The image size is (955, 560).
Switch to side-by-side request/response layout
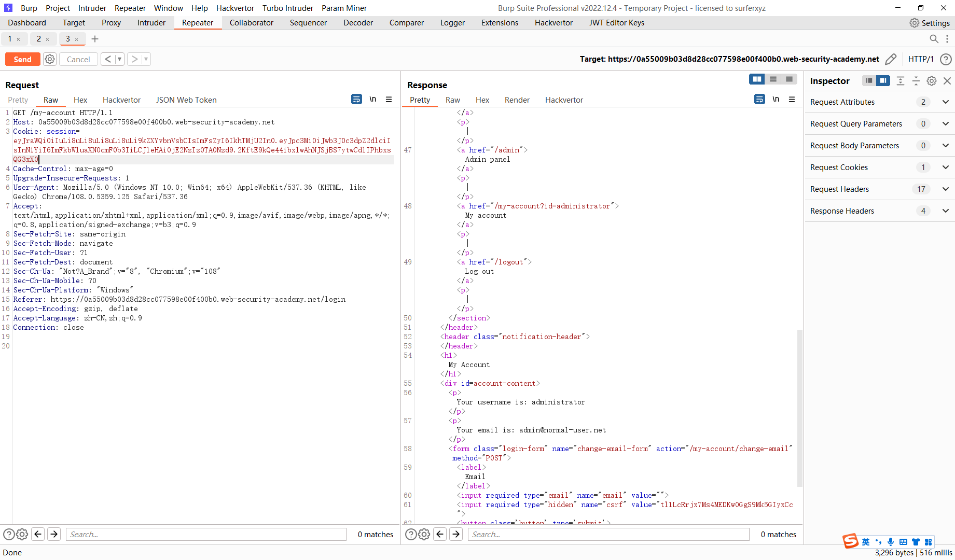coord(757,79)
